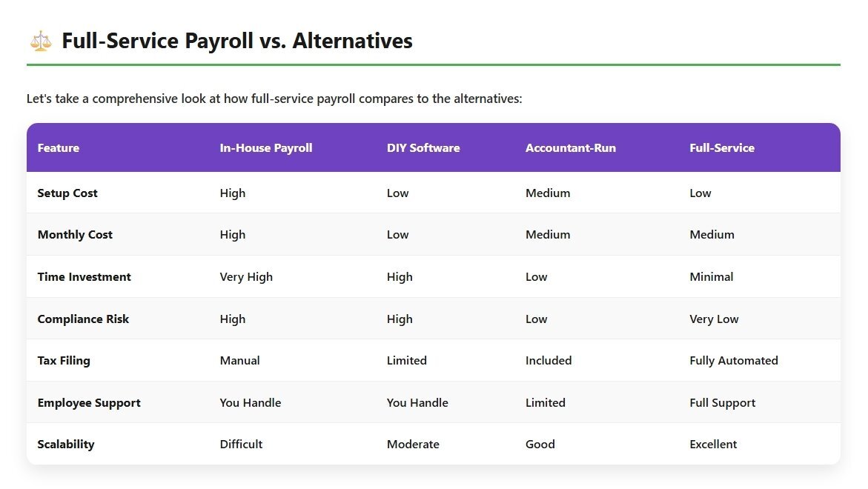
Task: Select the Compliance Risk row label
Action: point(83,319)
